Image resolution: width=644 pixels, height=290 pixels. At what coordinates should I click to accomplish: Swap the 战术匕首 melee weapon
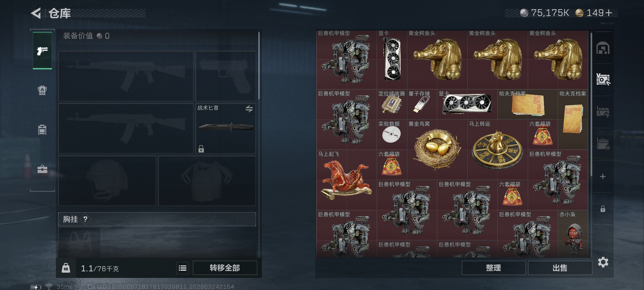pos(249,109)
